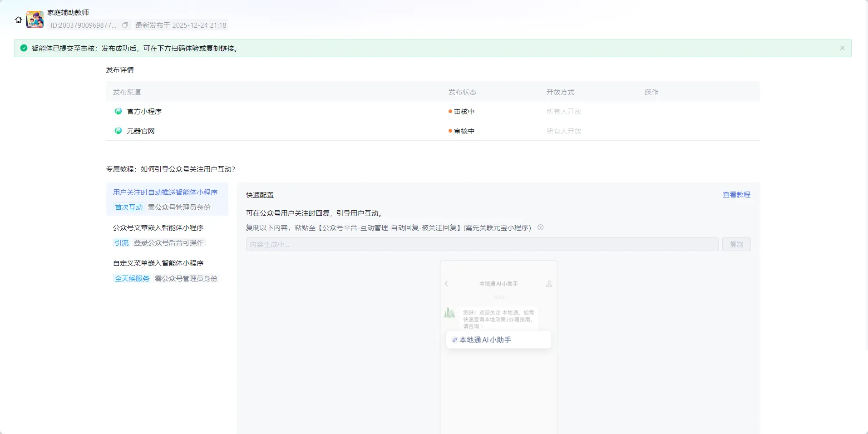The image size is (868, 434).
Task: Select the 自定义菜单嵌入智能体小程序 tab
Action: pyautogui.click(x=158, y=263)
